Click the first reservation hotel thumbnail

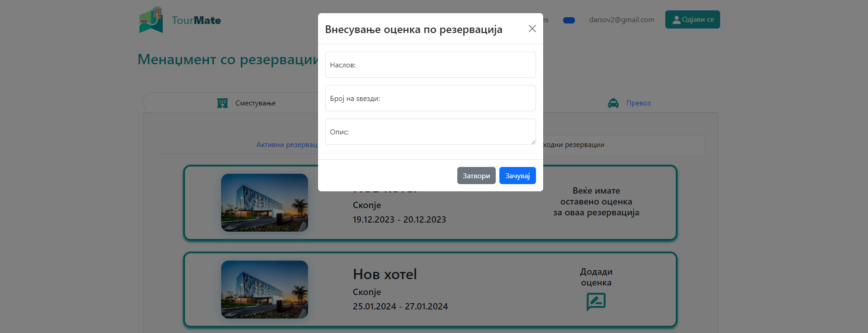[264, 203]
